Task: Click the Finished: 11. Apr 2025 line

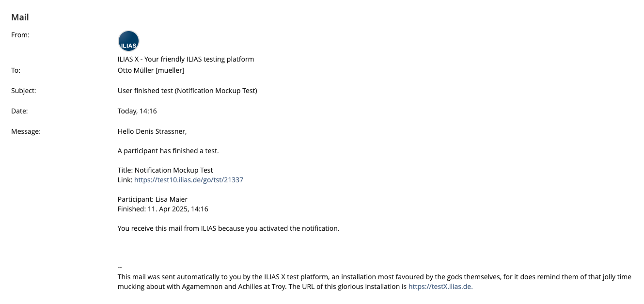Action: pos(163,209)
